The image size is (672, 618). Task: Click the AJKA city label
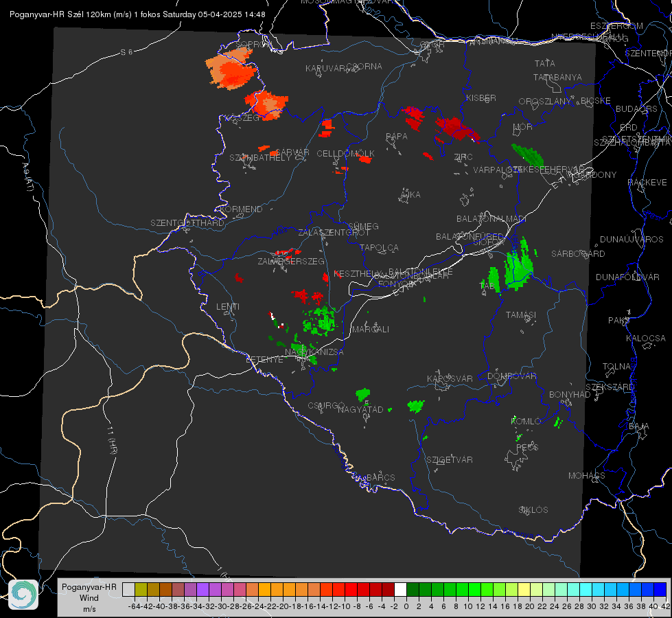(x=410, y=194)
